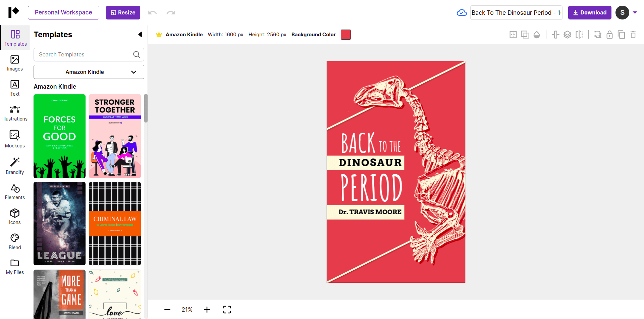Select the Love recipes template
The width and height of the screenshot is (644, 319).
tap(115, 294)
